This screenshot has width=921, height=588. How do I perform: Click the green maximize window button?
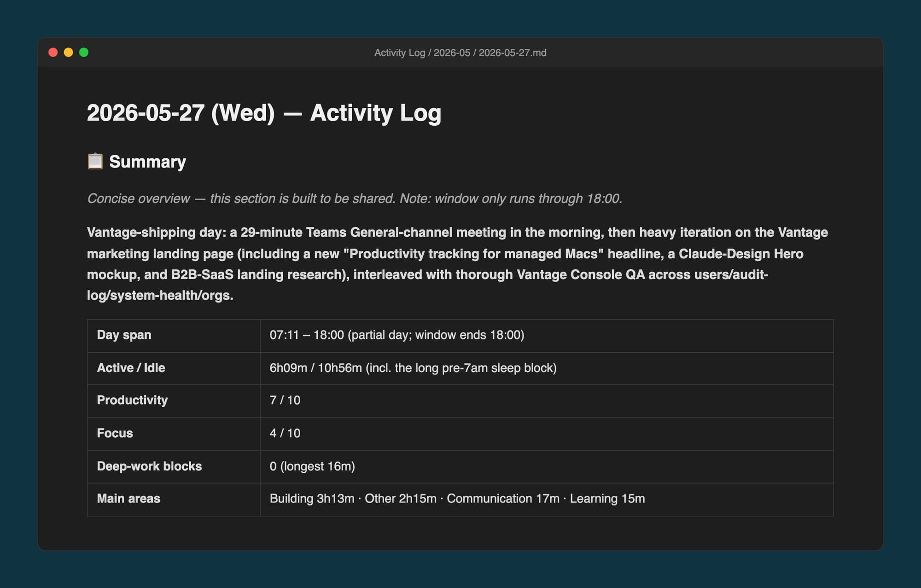(84, 52)
